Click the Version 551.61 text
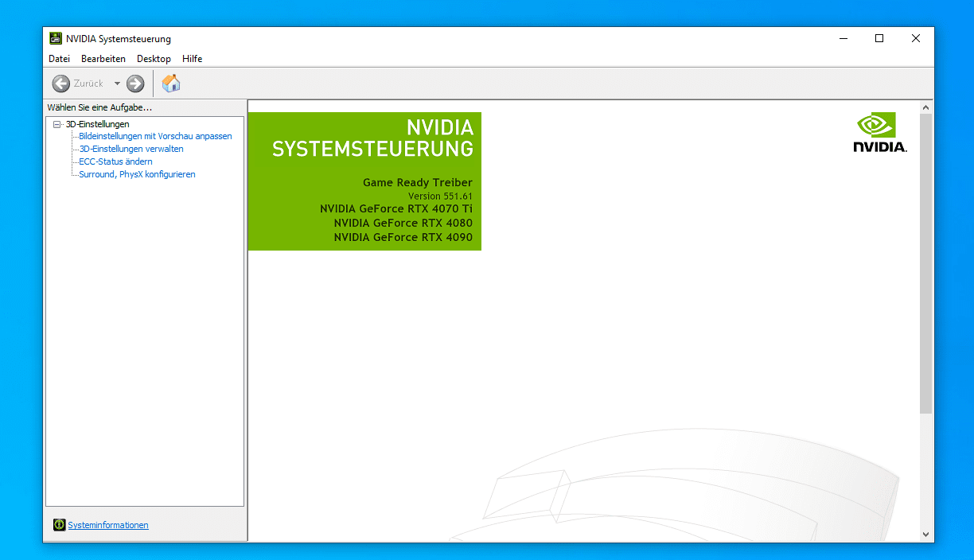The image size is (974, 560). 440,196
